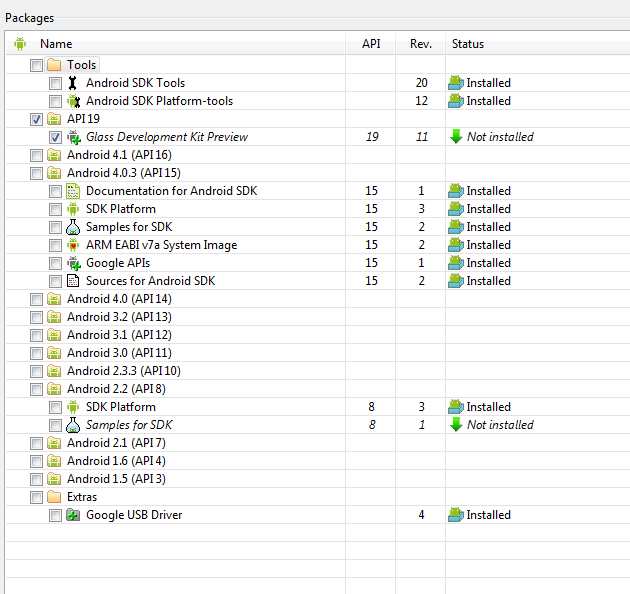The image size is (630, 594).
Task: Select the Android 2.3.3 (API 10) row
Action: pyautogui.click(x=318, y=371)
